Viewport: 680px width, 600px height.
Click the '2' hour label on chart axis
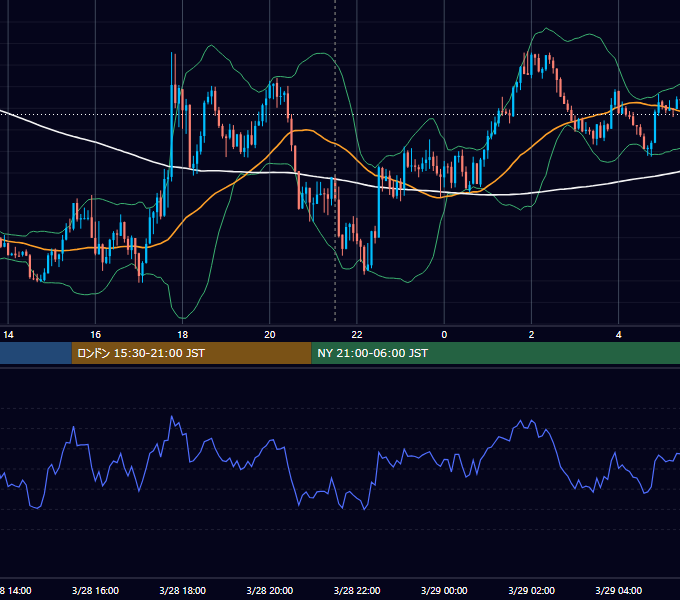point(531,335)
